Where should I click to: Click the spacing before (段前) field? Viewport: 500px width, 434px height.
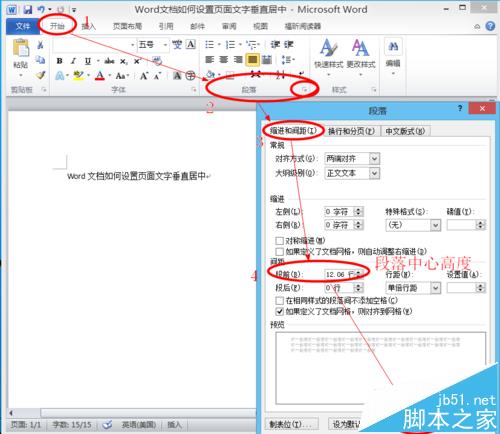point(340,274)
